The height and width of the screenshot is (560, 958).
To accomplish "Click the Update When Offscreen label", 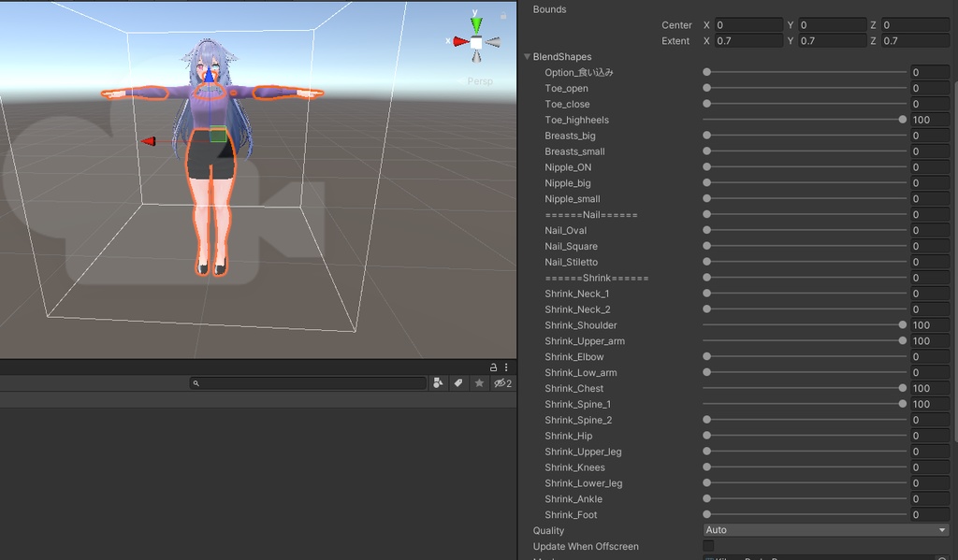I will pos(586,547).
